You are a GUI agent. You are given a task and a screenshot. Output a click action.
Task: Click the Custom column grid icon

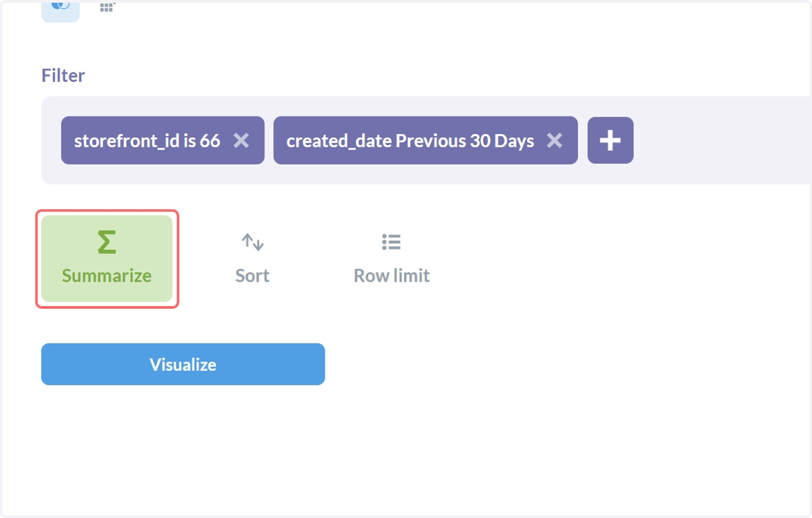(107, 7)
